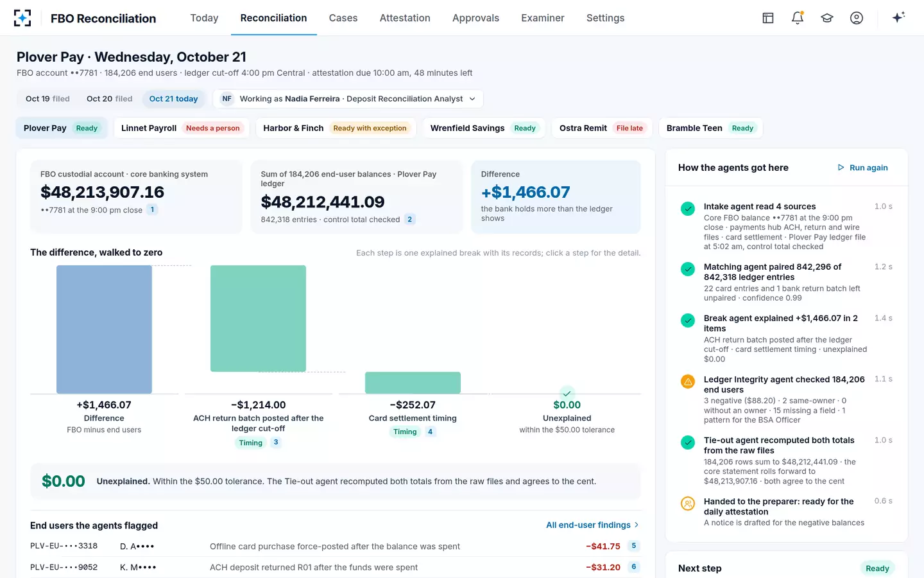
Task: Click the ACH return batch waterfall bar
Action: pos(258,319)
